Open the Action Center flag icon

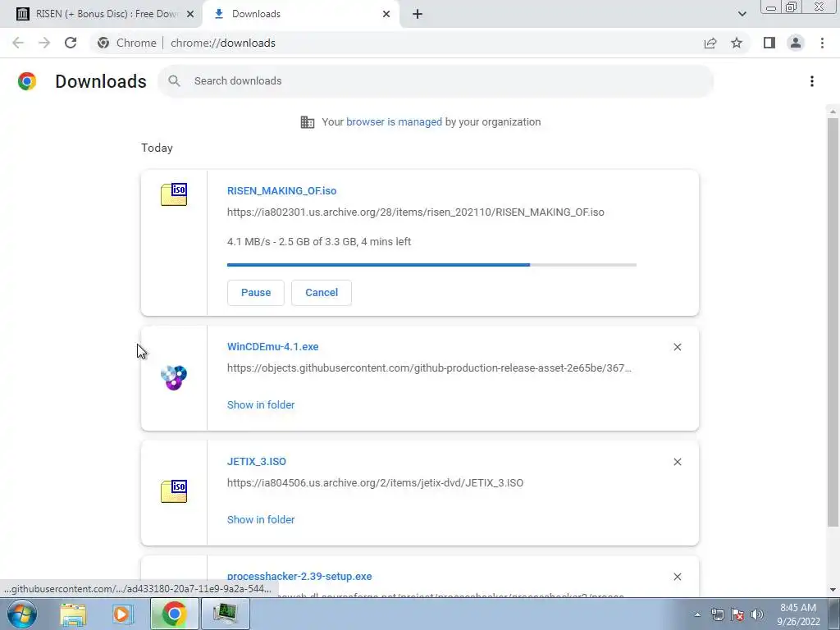coord(737,614)
